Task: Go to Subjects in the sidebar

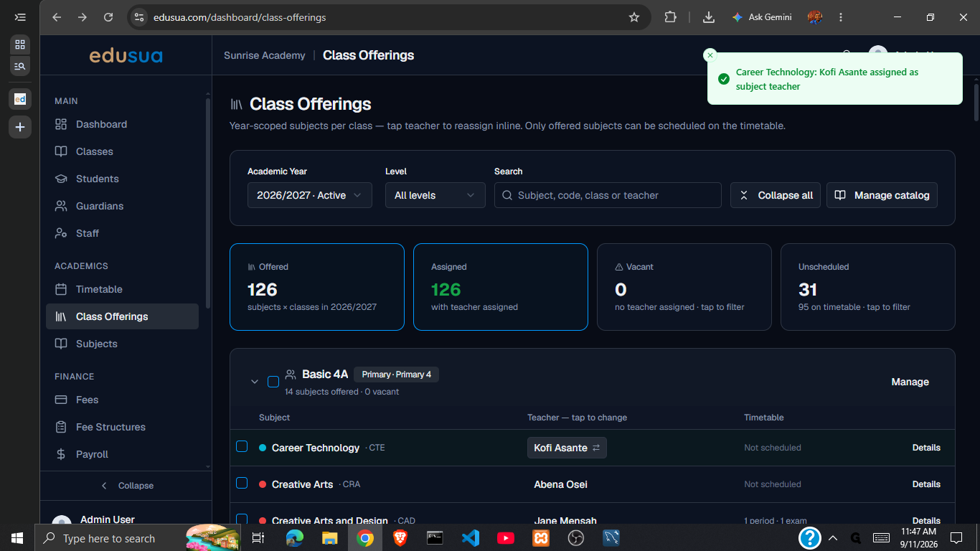Action: point(122,344)
